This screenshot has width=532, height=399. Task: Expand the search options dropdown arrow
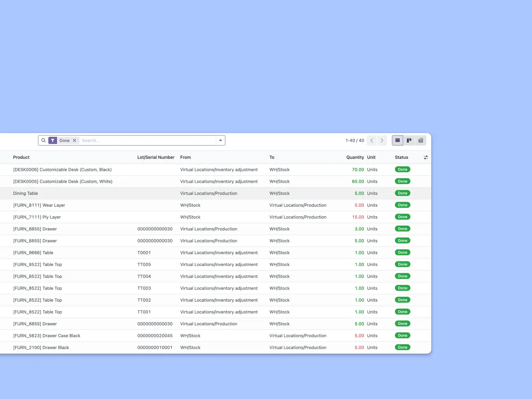220,140
